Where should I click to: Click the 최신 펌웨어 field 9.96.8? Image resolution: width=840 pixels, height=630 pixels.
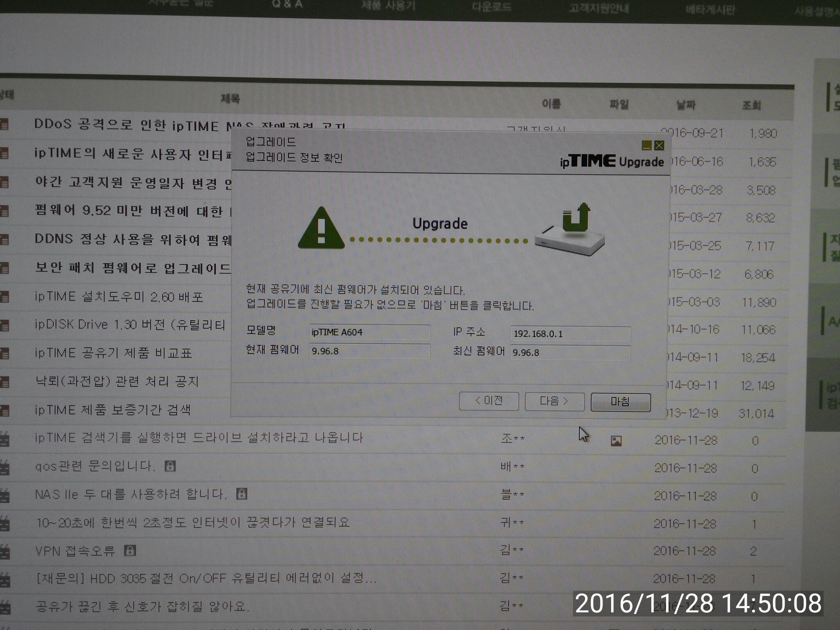570,352
